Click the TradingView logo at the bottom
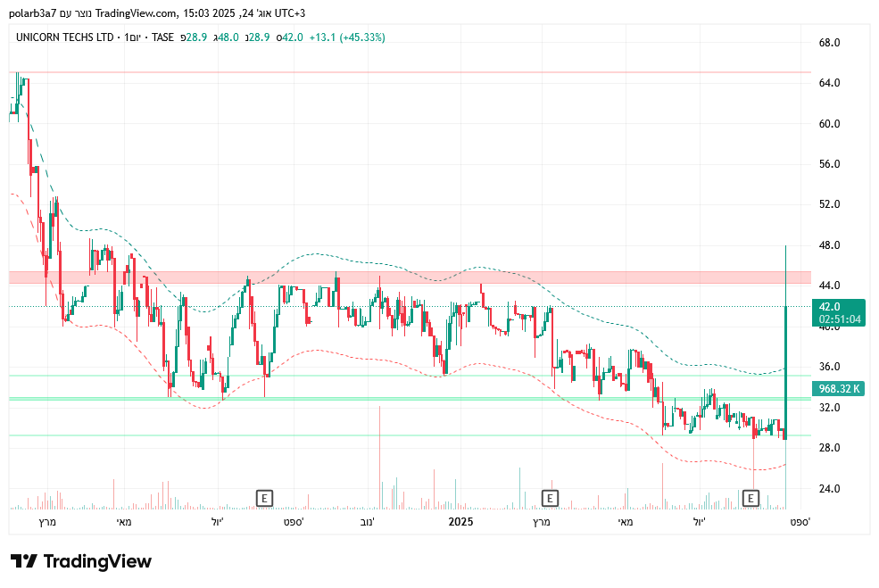This screenshot has width=879, height=588. tap(80, 561)
